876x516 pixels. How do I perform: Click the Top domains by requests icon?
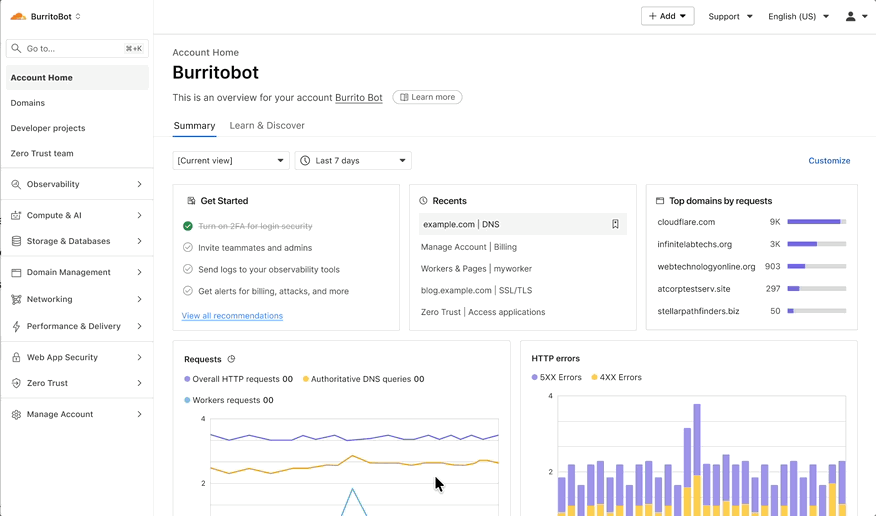(660, 200)
